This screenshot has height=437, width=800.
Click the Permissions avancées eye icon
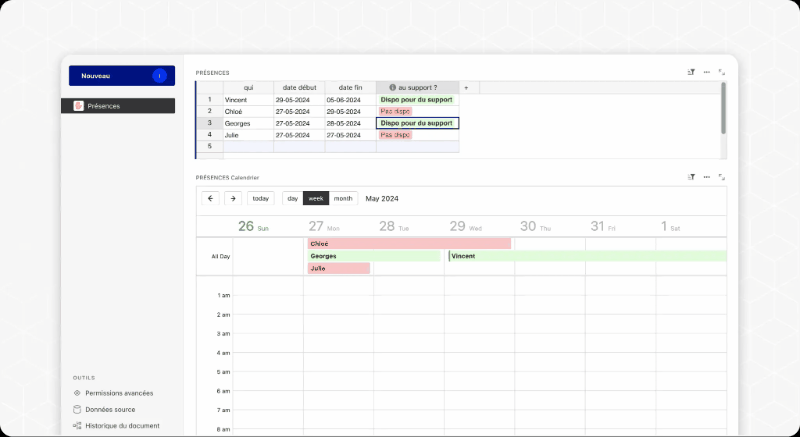click(77, 393)
